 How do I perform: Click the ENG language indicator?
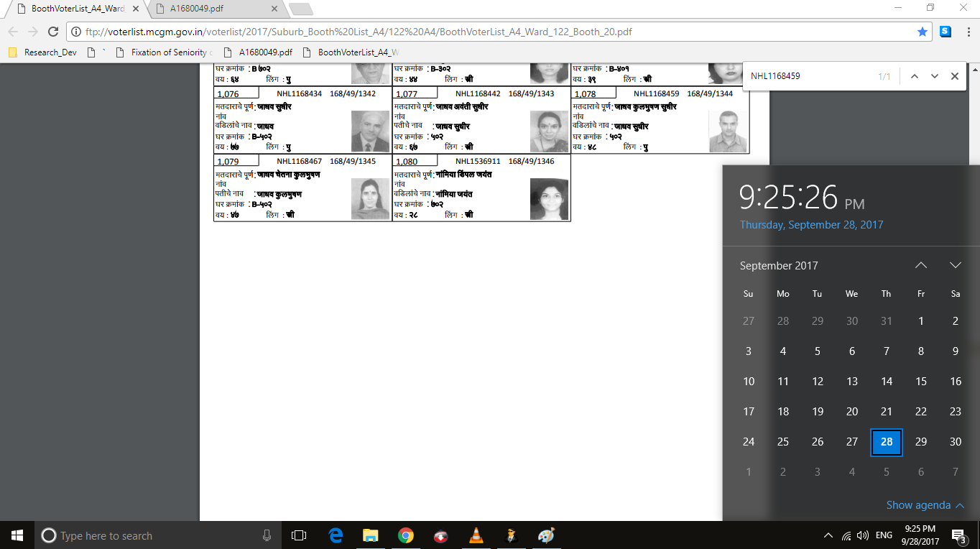point(884,535)
